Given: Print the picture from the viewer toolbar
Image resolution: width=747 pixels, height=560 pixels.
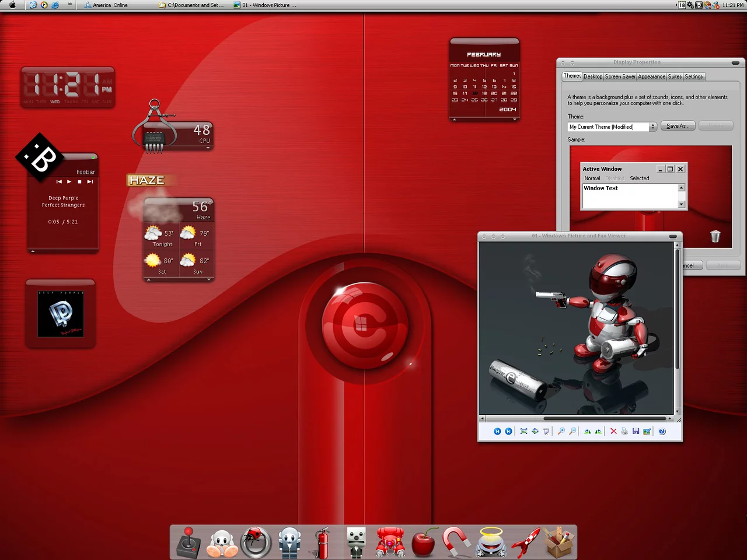Looking at the screenshot, I should point(624,432).
